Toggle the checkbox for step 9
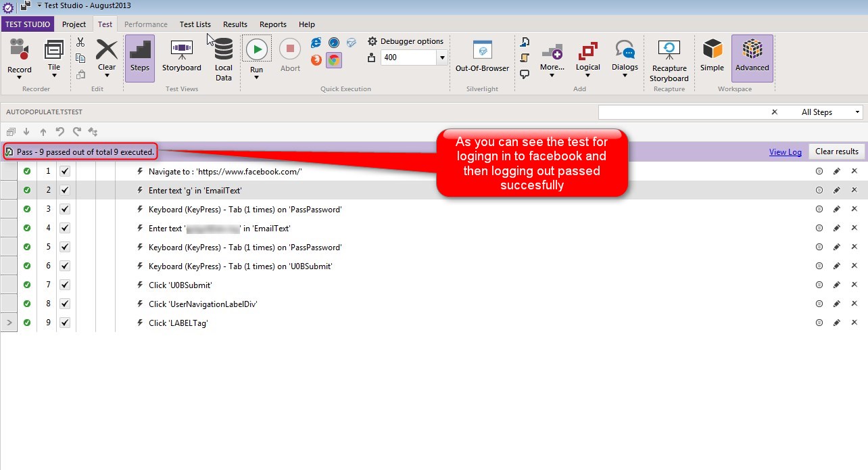The height and width of the screenshot is (470, 868). click(65, 323)
